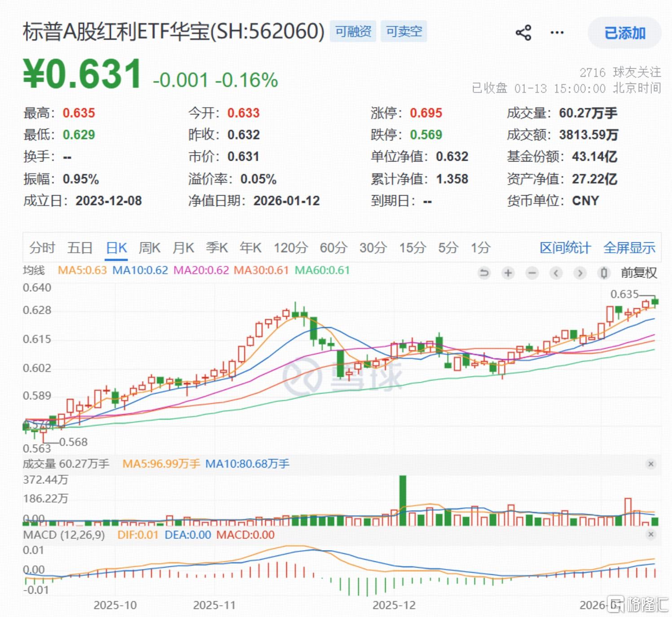This screenshot has height=617, width=672.
Task: Switch to the 15分 chart tab
Action: [x=413, y=248]
